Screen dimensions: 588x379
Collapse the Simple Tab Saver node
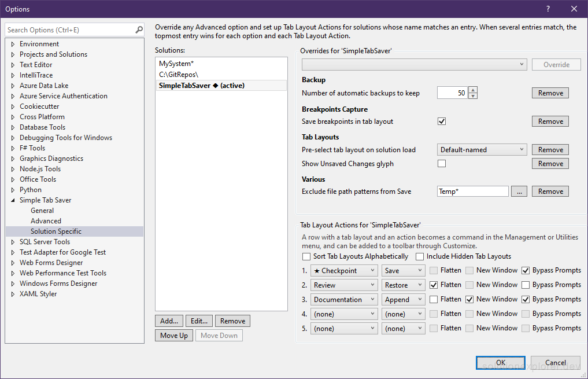[x=13, y=200]
